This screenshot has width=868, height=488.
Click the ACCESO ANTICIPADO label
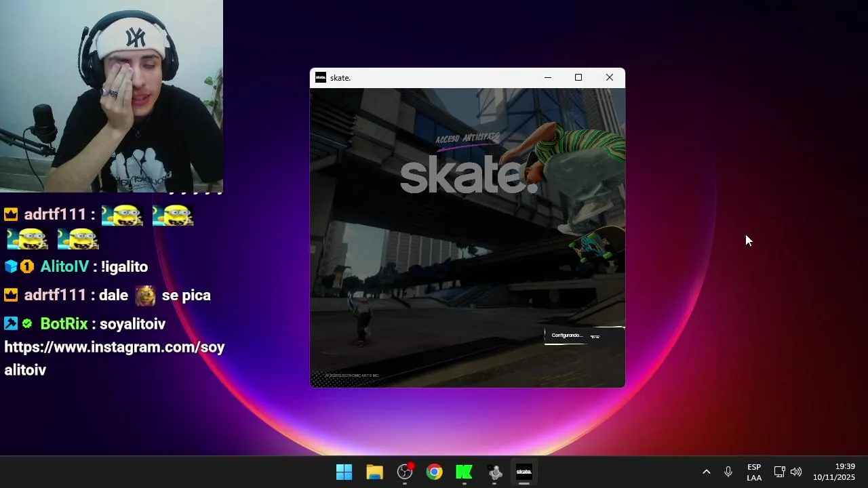[x=468, y=138]
